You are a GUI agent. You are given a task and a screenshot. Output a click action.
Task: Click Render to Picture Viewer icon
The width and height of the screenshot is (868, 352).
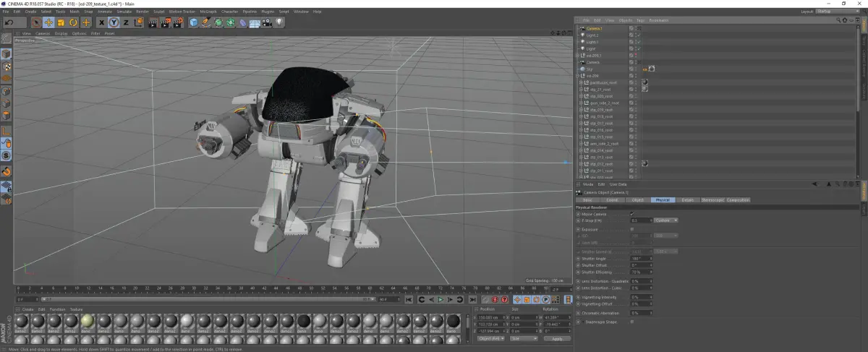coord(165,22)
